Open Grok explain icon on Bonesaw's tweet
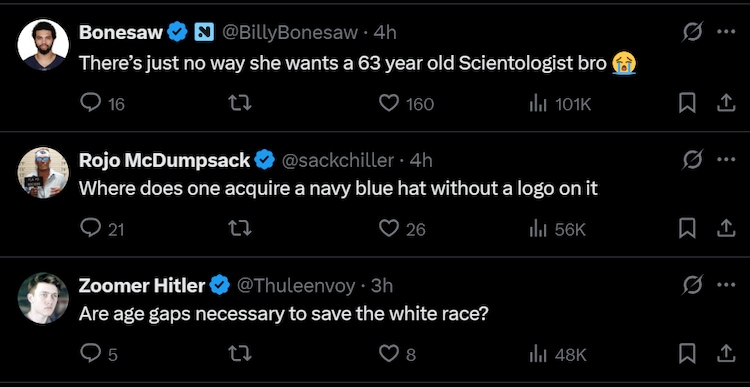This screenshot has width=750, height=387. click(x=693, y=33)
